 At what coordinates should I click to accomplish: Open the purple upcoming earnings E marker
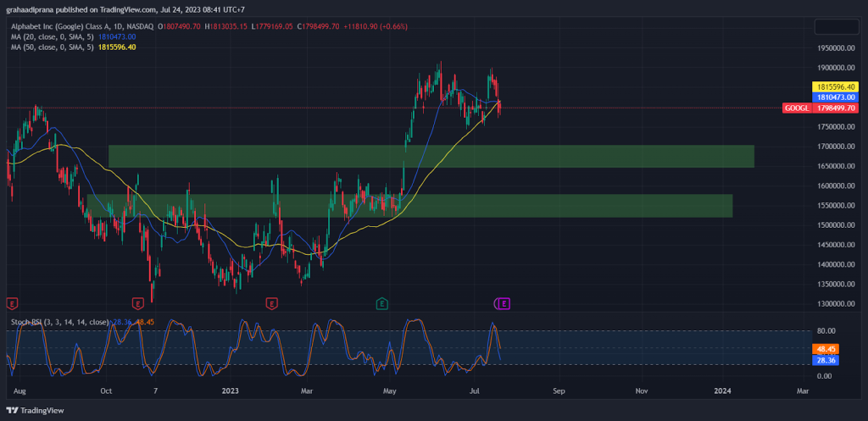pos(504,302)
